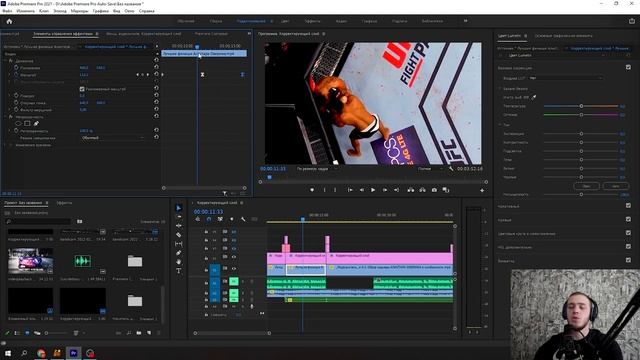Select the Ripple Edit tool
The height and width of the screenshot is (360, 640).
point(178,226)
